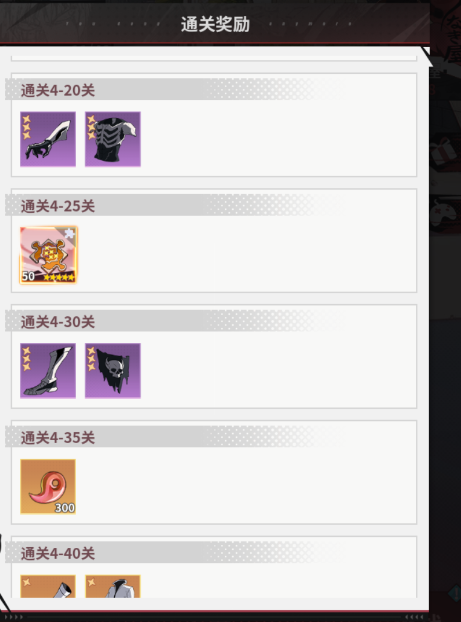Click the folded corner of the reward panel
461x622 pixels.
click(x=425, y=55)
